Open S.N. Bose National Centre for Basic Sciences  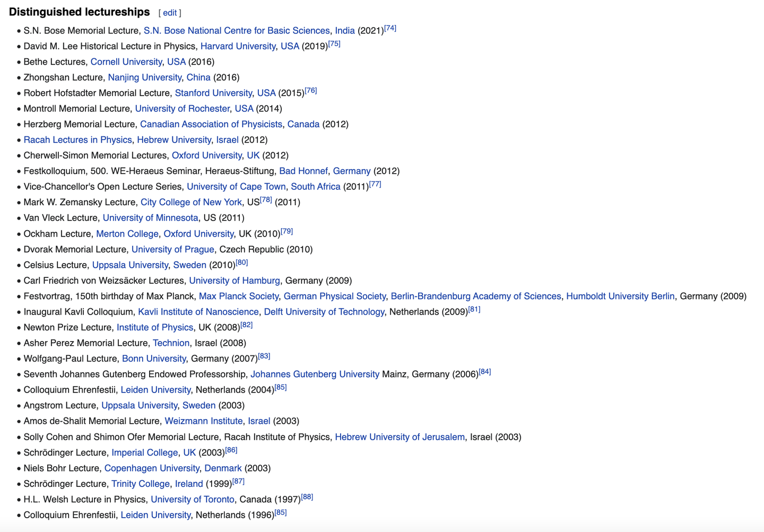point(237,31)
